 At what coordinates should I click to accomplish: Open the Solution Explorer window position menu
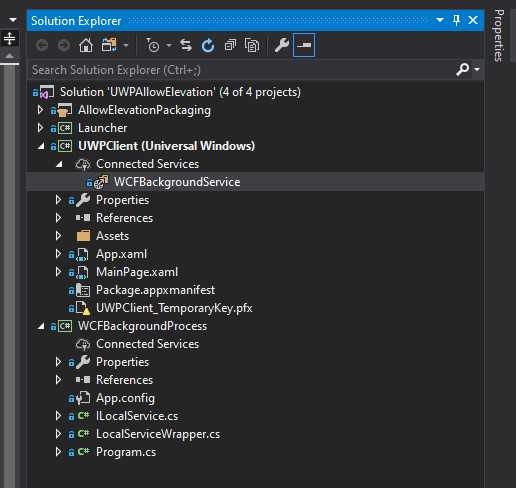[440, 20]
